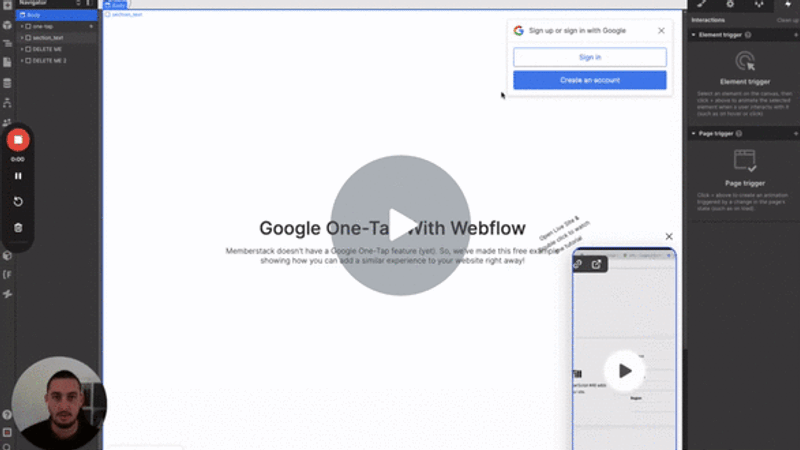Open the Pages panel icon

(x=7, y=62)
